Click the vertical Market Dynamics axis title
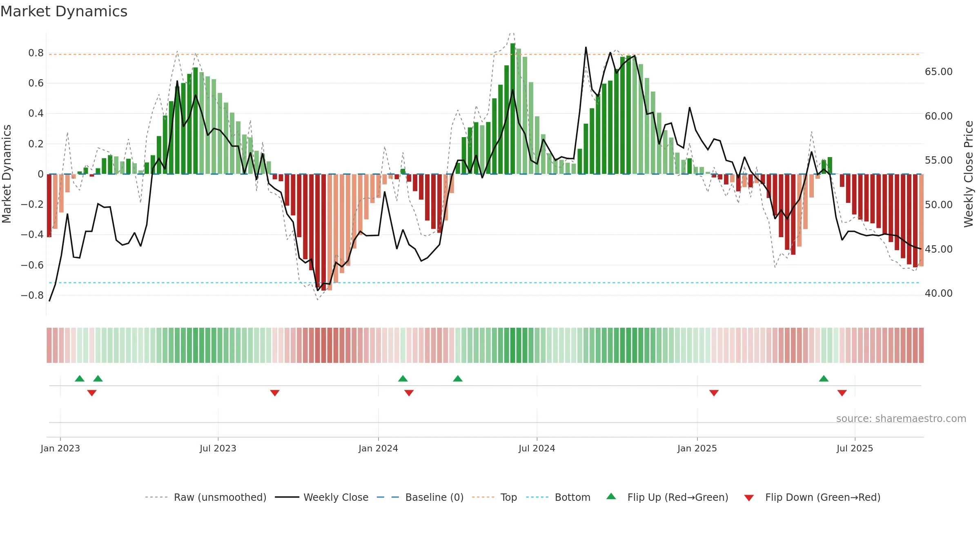 pos(7,174)
